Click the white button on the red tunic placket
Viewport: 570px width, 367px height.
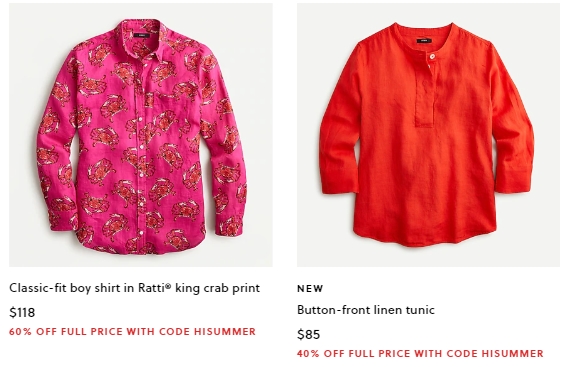[x=432, y=56]
